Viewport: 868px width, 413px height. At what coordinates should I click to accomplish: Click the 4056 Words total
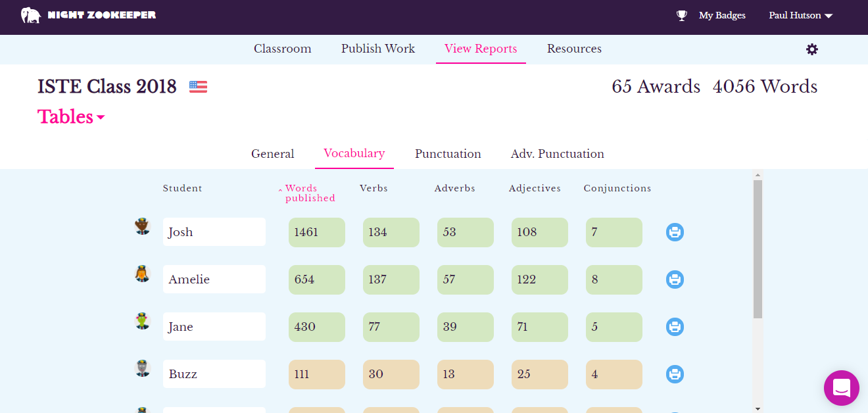click(765, 87)
